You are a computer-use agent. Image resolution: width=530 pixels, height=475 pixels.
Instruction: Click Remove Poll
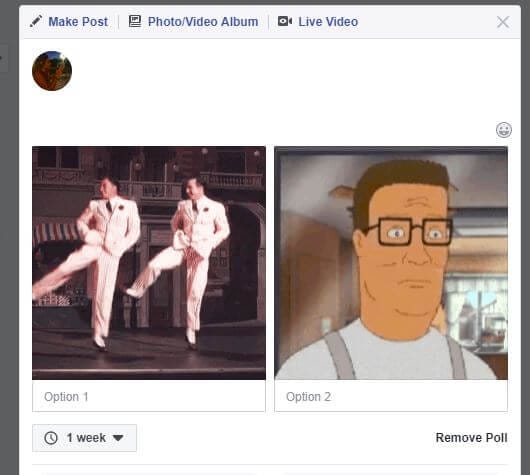coord(472,437)
